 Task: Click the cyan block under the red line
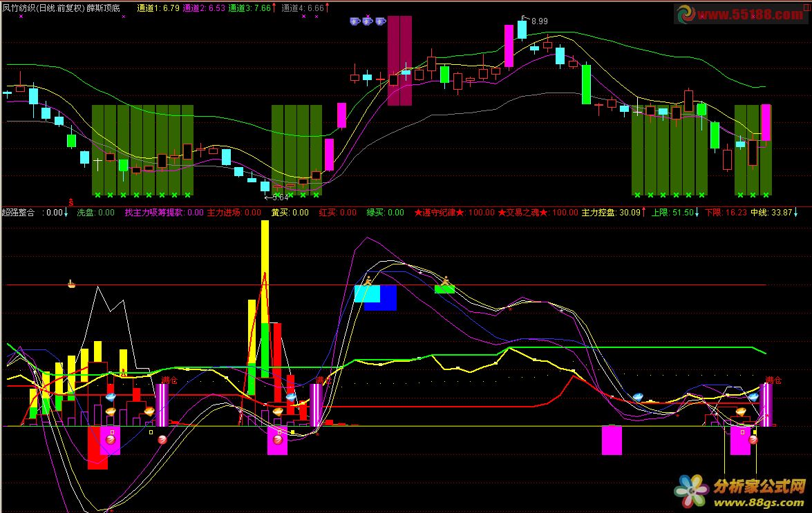pyautogui.click(x=367, y=293)
